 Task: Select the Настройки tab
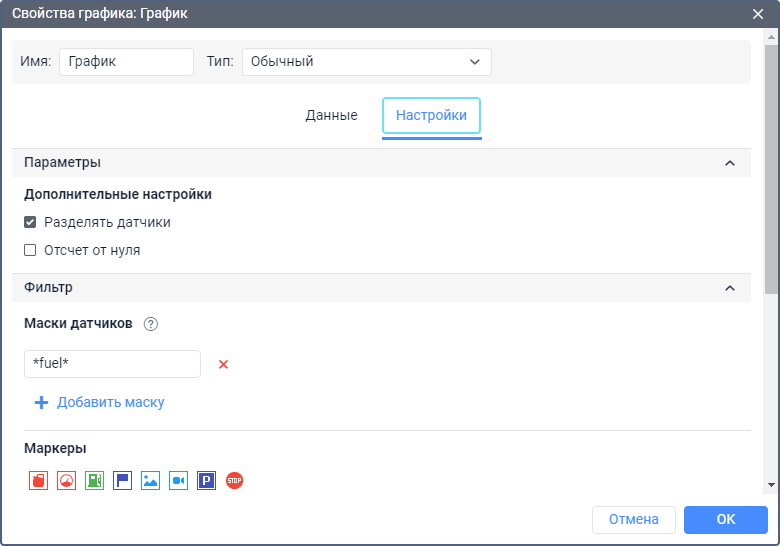pyautogui.click(x=431, y=116)
